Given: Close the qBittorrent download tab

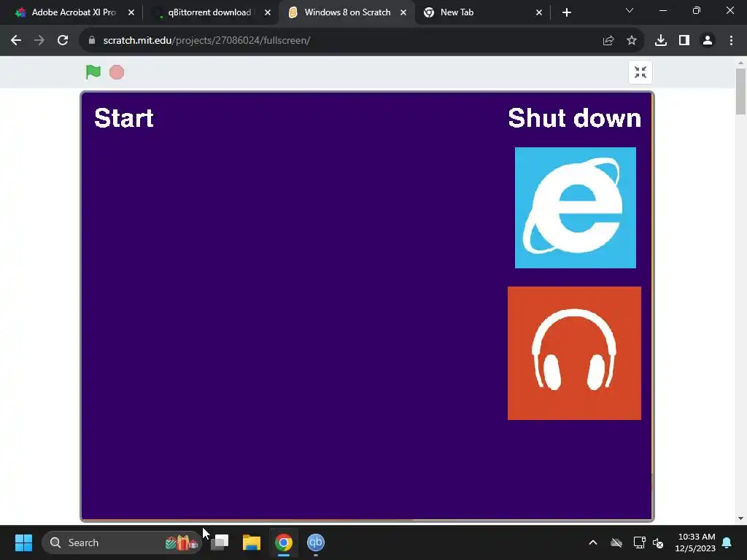Looking at the screenshot, I should point(268,12).
